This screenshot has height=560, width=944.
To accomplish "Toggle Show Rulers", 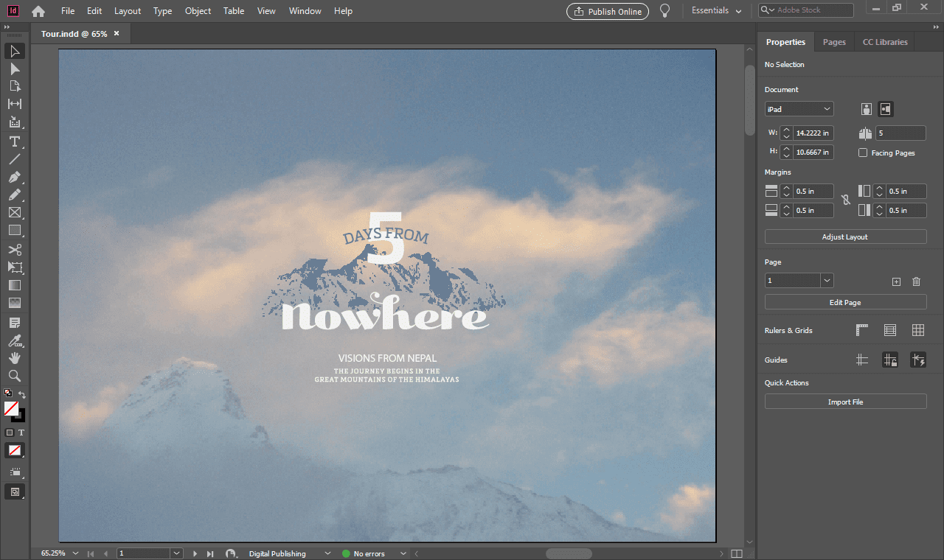I will click(x=862, y=330).
